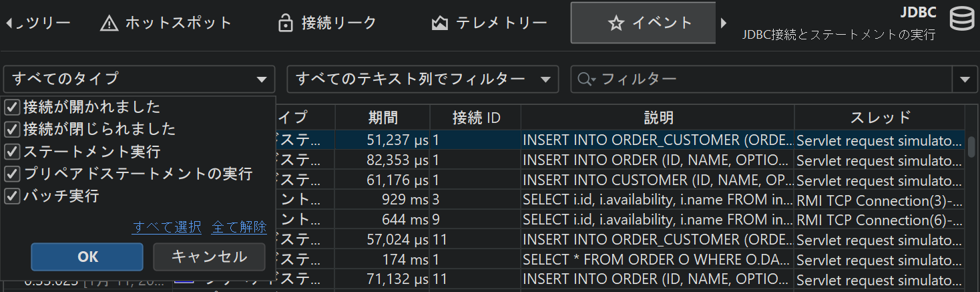The width and height of the screenshot is (980, 292).
Task: Click the hotspot warning triangle icon
Action: pyautogui.click(x=109, y=23)
